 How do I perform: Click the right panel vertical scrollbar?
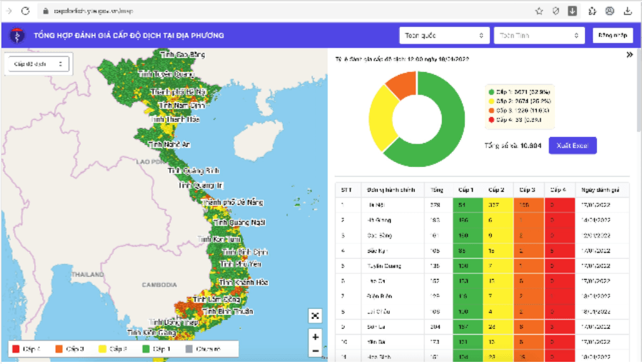click(638, 90)
